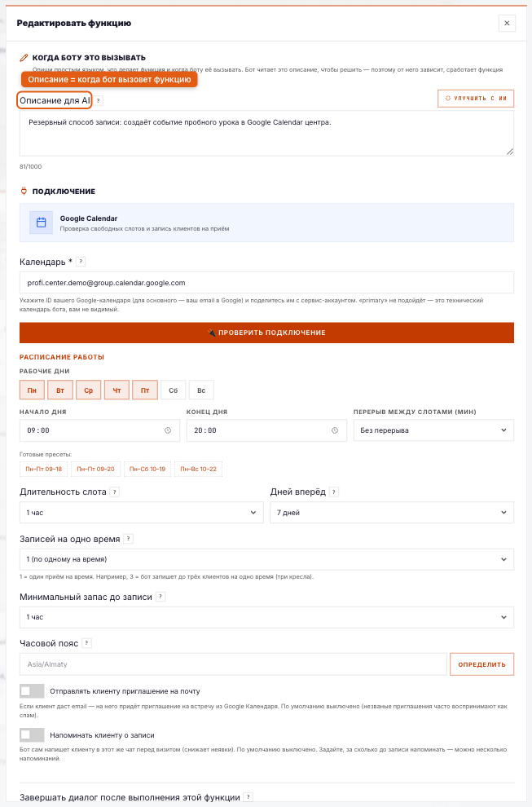Click the Google Calendar icon in connection card

42,223
